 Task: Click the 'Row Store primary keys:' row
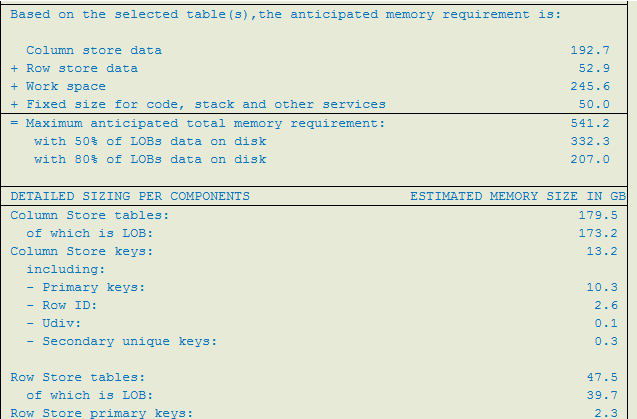point(102,413)
